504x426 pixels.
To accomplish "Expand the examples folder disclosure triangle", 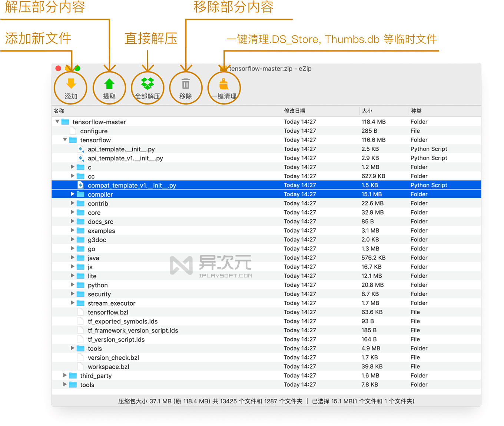I will pos(73,230).
